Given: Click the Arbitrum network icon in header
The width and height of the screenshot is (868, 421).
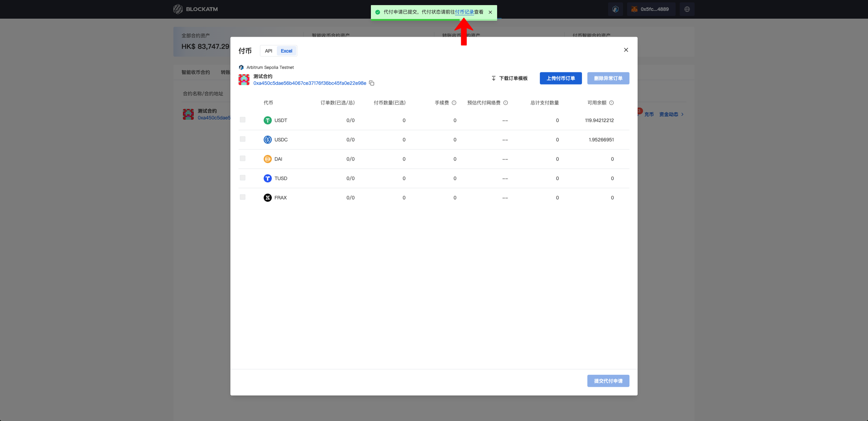Looking at the screenshot, I should click(615, 9).
